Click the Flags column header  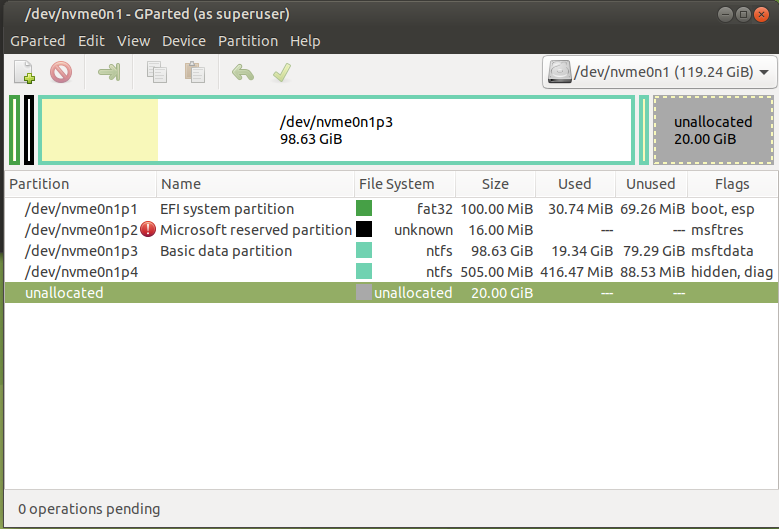click(x=732, y=184)
